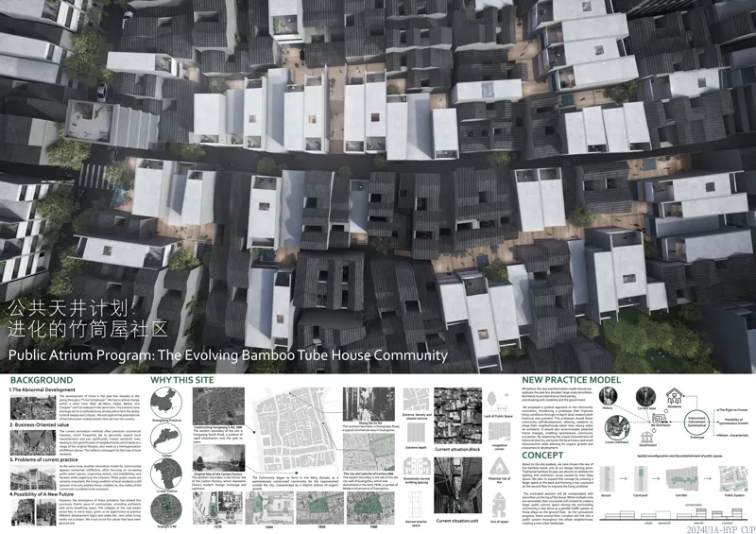Click the photo beside The Abnormal Development
The height and width of the screenshot is (534, 756).
coord(33,407)
